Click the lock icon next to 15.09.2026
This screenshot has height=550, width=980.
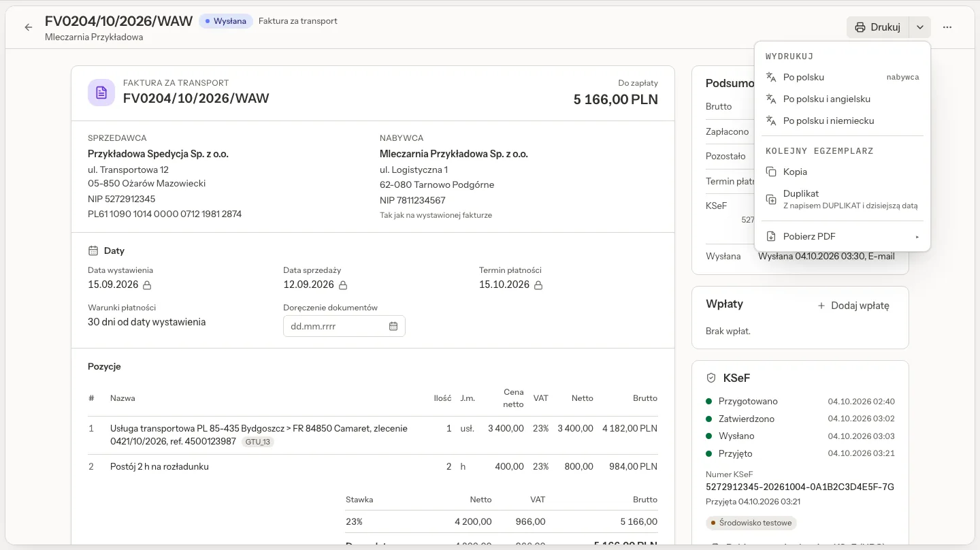pyautogui.click(x=147, y=285)
